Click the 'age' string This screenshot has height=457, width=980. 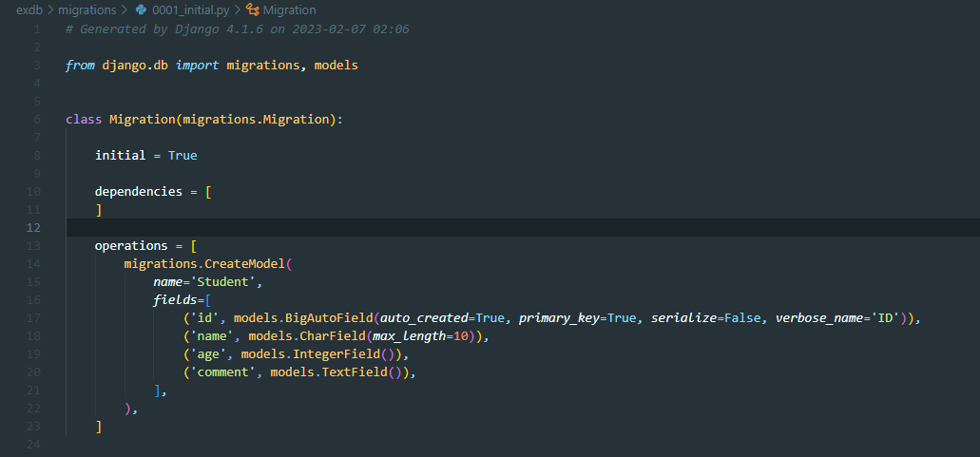tap(208, 354)
